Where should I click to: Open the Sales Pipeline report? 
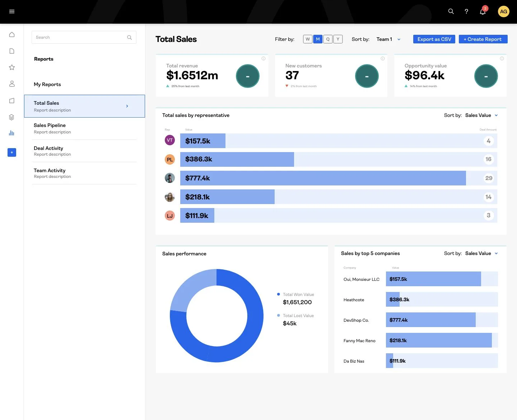(x=50, y=125)
